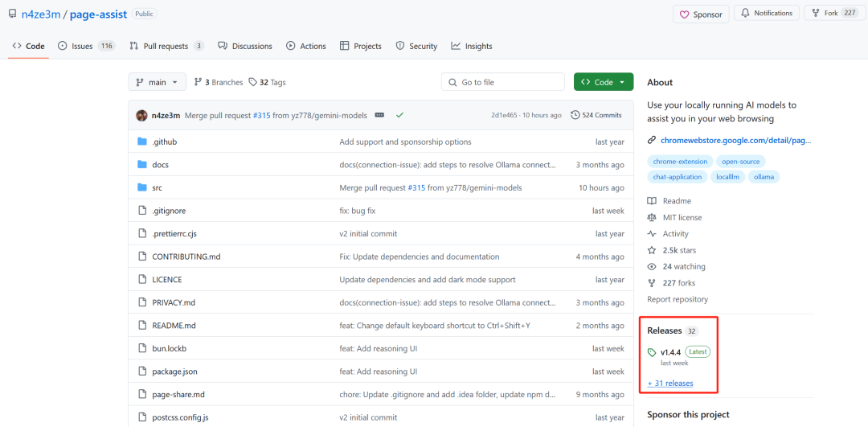Click the bun.lockb file icon
Image resolution: width=868 pixels, height=427 pixels.
141,348
